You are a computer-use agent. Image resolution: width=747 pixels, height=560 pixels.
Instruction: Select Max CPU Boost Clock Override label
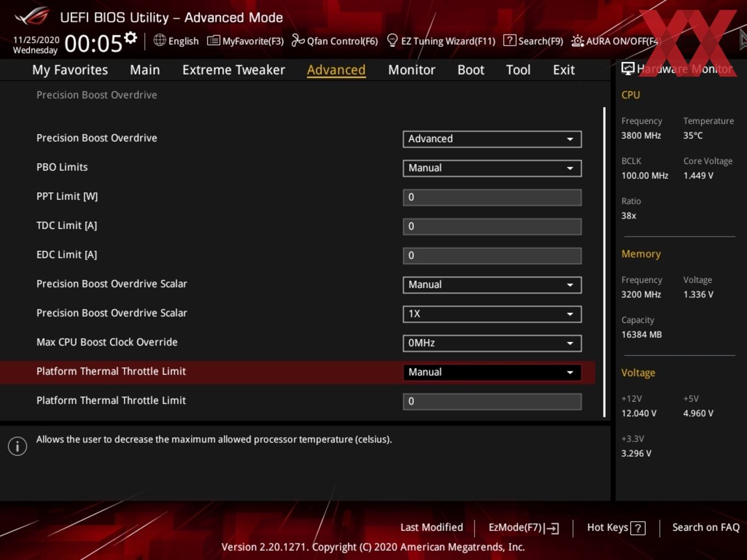coord(107,342)
